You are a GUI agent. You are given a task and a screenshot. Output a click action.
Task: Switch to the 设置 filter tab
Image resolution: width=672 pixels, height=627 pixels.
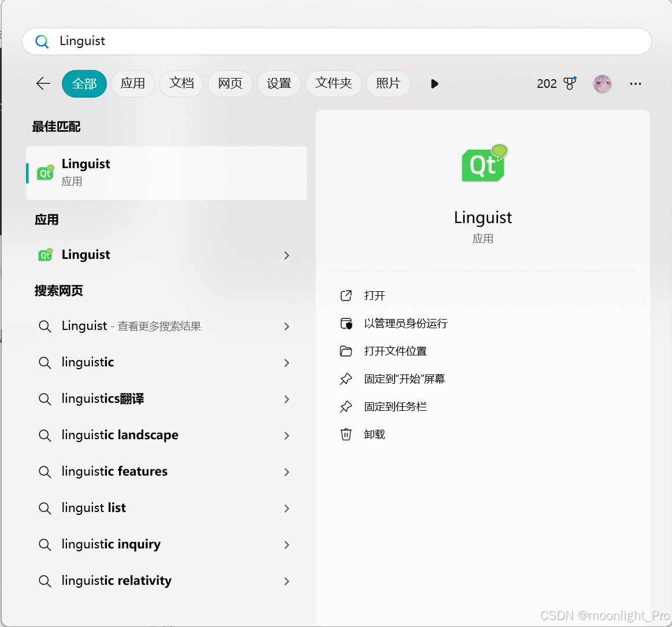(279, 84)
